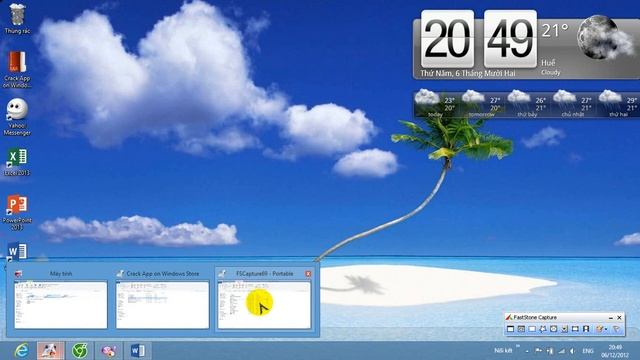Select FastStone Capture Window/Object tool
Image resolution: width=640 pixels, height=360 pixels.
coord(521,329)
